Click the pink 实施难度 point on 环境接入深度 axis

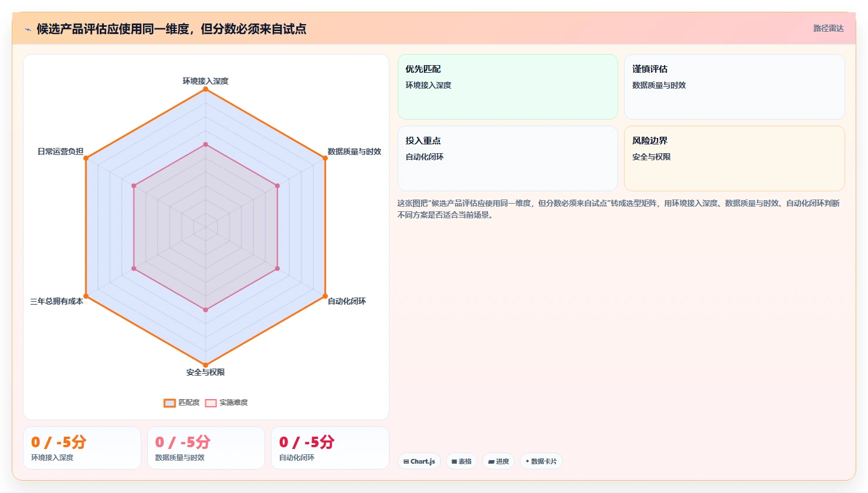tap(205, 144)
